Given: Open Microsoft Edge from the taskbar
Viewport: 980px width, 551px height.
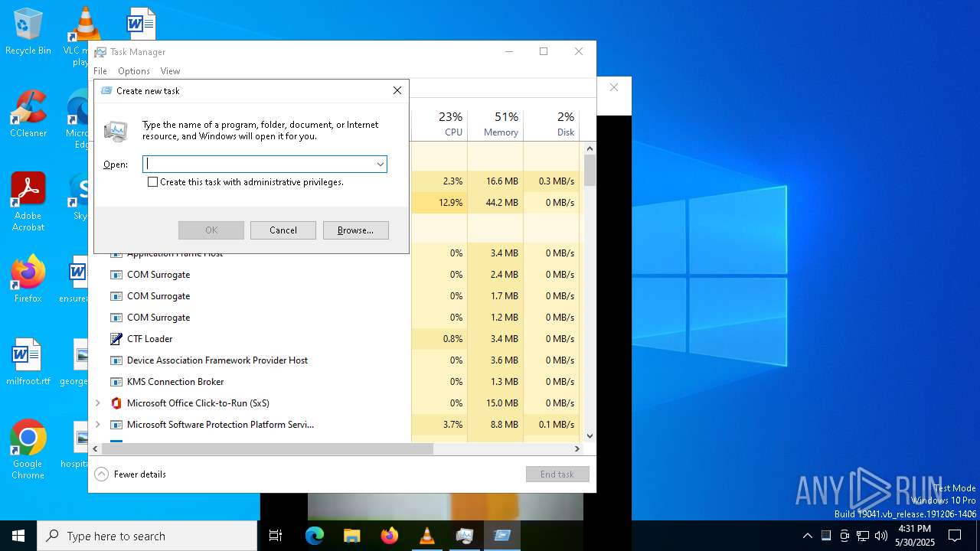Looking at the screenshot, I should tap(315, 536).
